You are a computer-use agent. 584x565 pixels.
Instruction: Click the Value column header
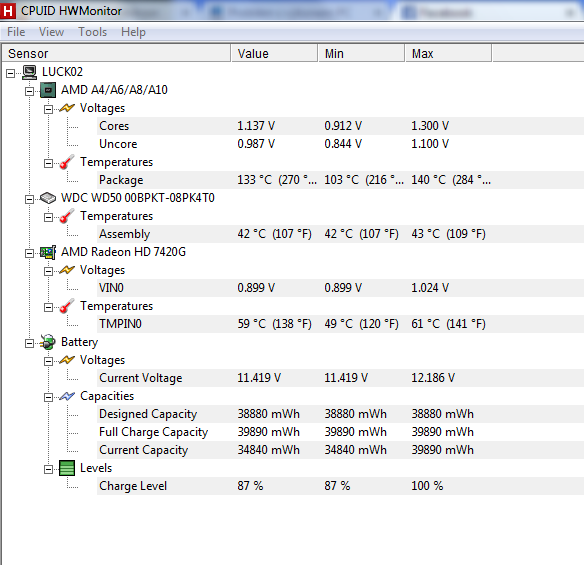274,53
